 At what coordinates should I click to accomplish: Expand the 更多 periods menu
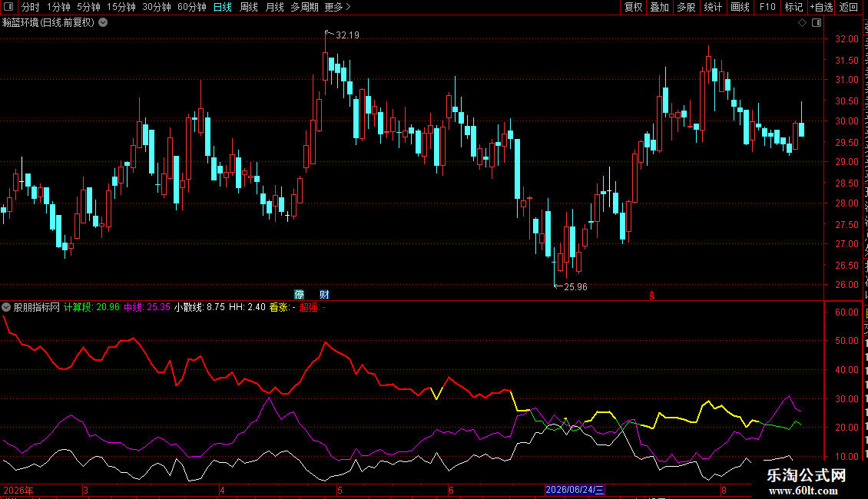point(337,7)
